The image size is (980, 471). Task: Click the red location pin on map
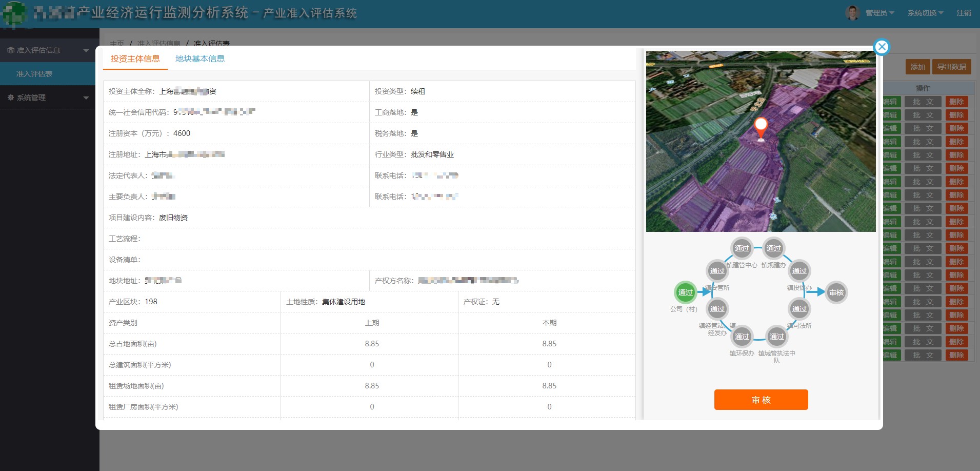761,127
